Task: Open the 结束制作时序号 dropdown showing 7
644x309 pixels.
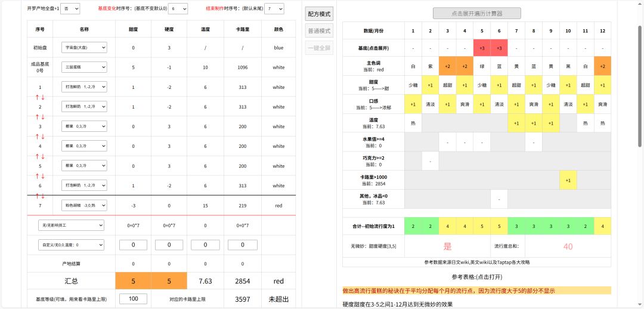Action: click(274, 8)
